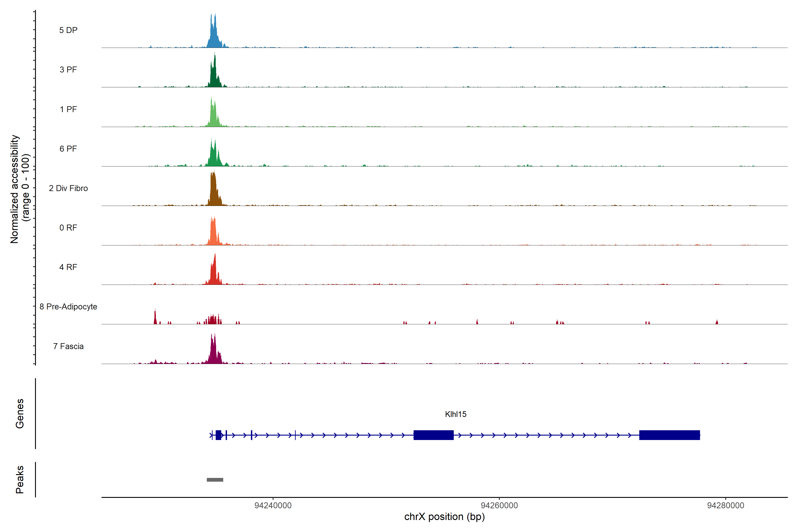Click the 7 Fascia track label
The image size is (798, 532).
tap(68, 346)
